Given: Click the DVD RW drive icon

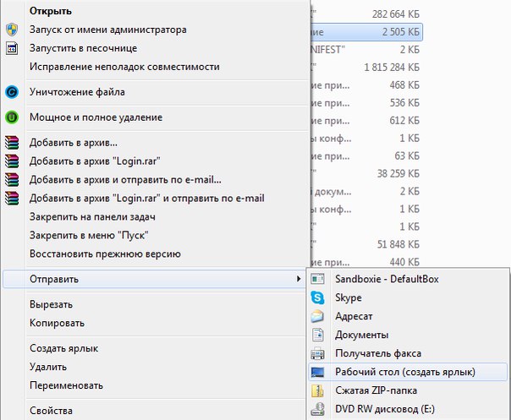Looking at the screenshot, I should [x=317, y=409].
